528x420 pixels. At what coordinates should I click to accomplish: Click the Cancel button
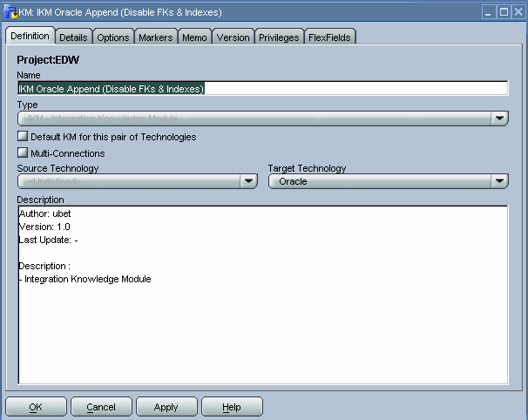(101, 407)
